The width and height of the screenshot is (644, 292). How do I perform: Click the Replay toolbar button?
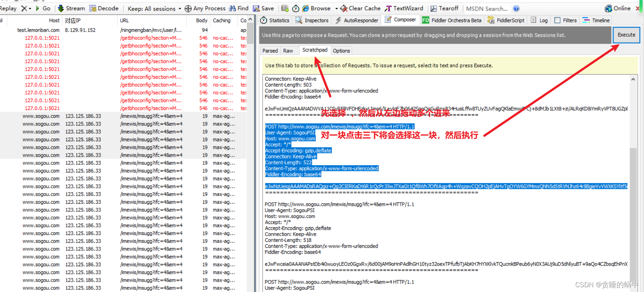coord(8,8)
